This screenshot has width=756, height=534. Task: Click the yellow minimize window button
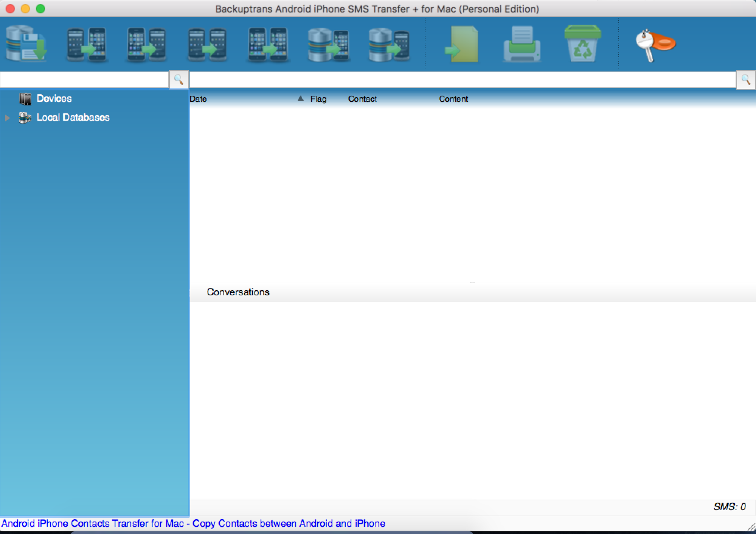(x=25, y=9)
